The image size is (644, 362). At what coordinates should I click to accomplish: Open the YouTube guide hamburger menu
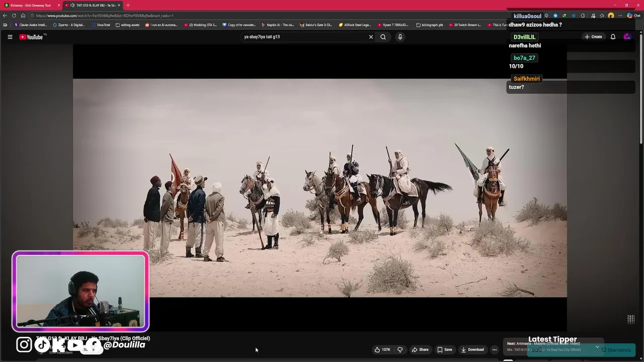(10, 37)
